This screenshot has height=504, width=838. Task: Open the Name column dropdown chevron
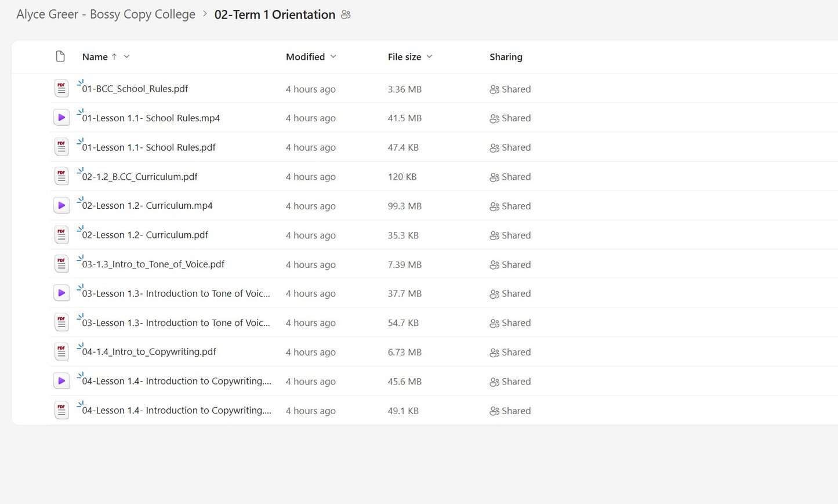click(127, 56)
